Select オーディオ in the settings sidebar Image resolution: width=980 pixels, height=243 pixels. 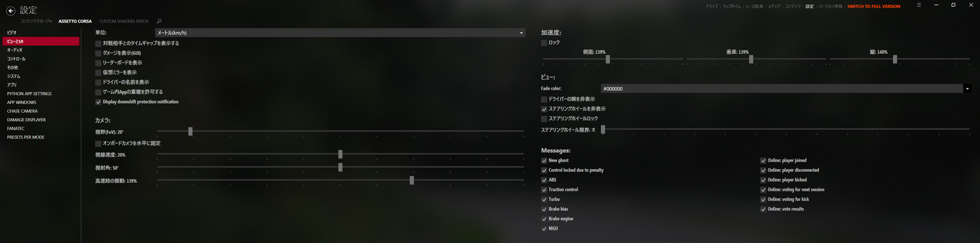point(15,50)
